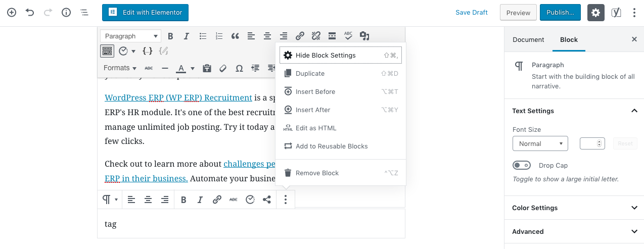Insert a horizontal line
This screenshot has height=249, width=644.
click(165, 68)
